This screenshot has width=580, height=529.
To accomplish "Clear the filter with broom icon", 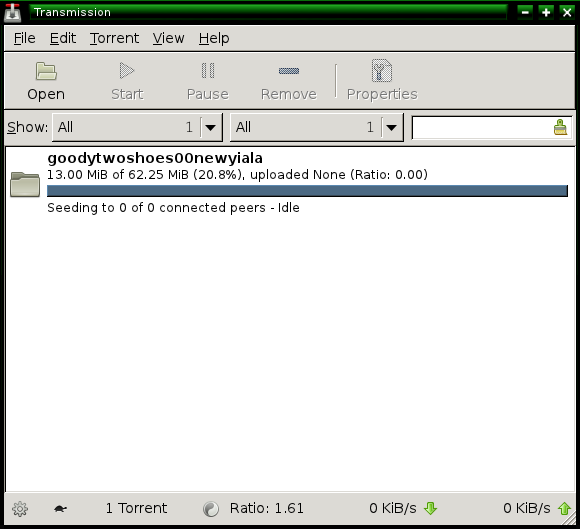I will [560, 127].
